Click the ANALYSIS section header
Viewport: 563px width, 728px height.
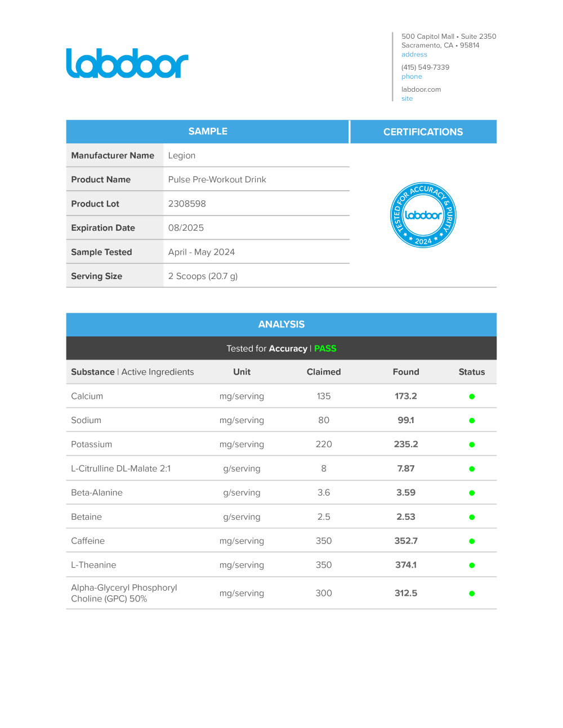(x=281, y=325)
